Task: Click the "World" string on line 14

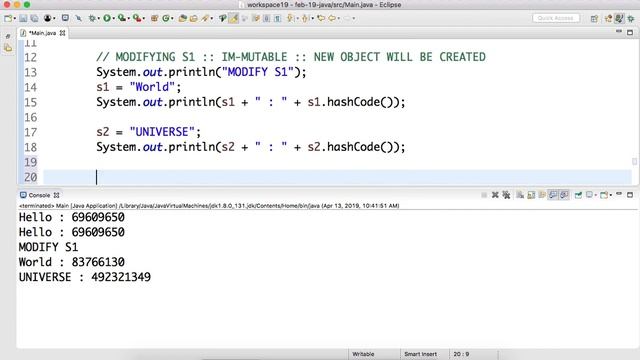Action: click(152, 87)
